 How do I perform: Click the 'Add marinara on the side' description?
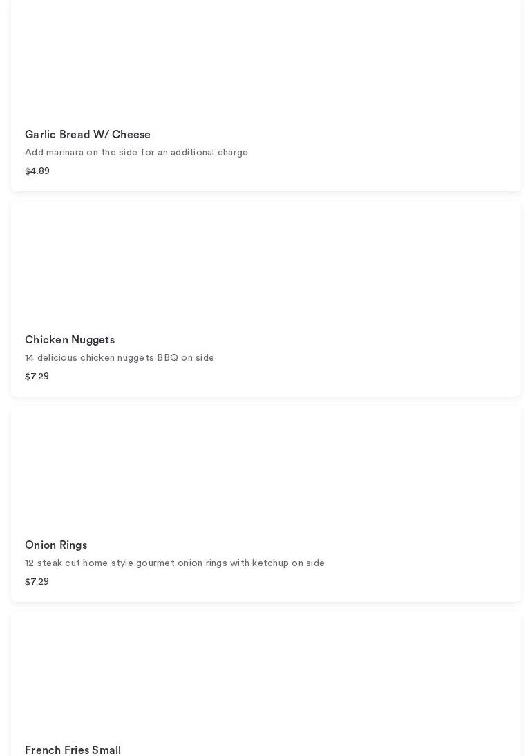click(x=136, y=153)
